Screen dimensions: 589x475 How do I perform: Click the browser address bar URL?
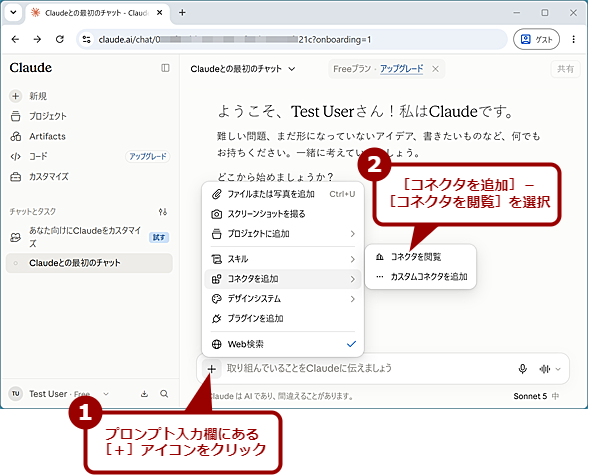(234, 39)
